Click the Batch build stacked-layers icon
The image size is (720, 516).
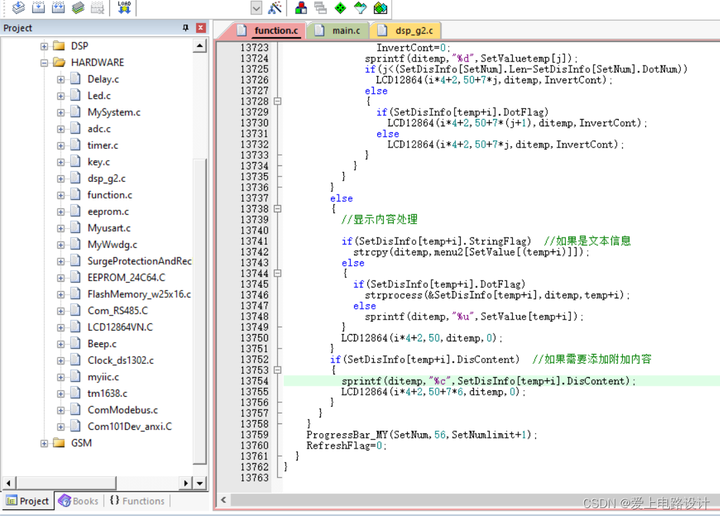tap(79, 8)
